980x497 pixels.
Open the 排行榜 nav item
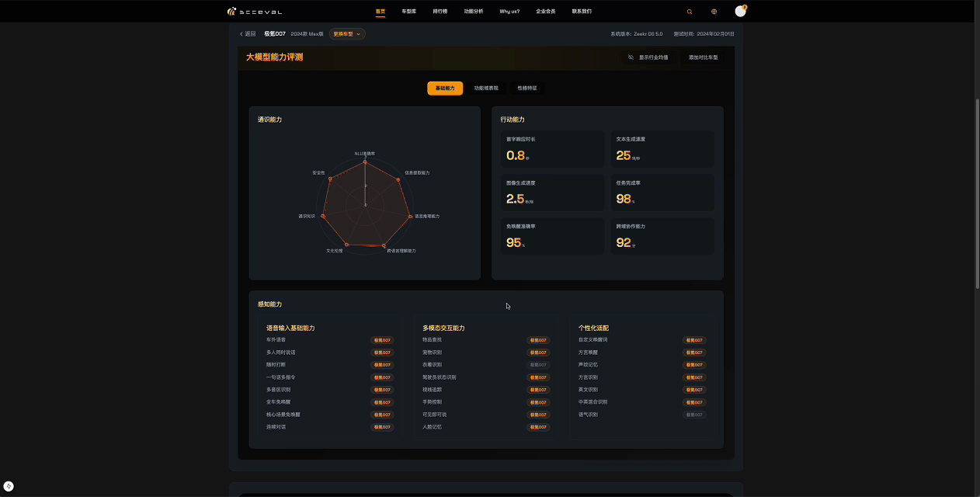point(440,12)
